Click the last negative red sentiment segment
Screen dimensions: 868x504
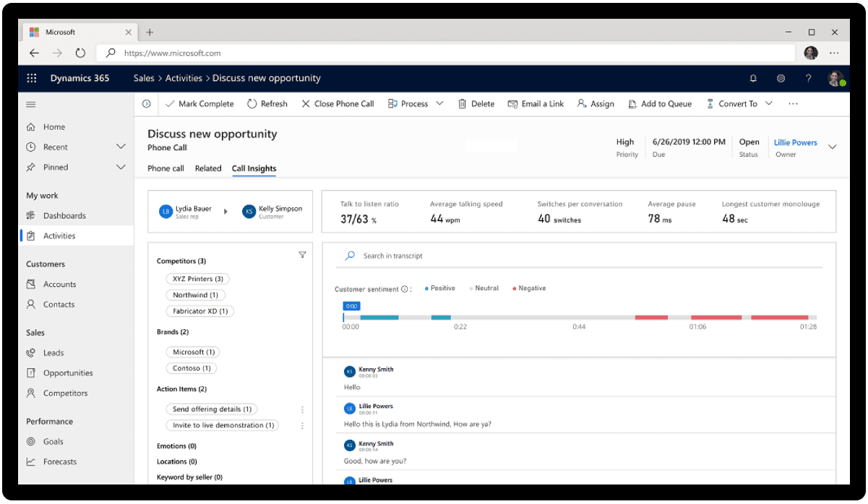[x=779, y=318]
